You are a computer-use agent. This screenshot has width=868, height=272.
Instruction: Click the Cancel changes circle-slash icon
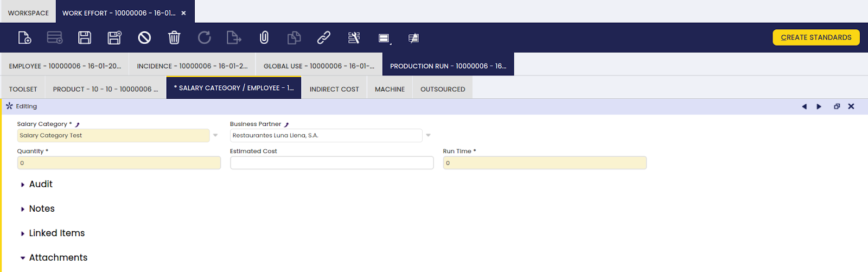pos(144,37)
